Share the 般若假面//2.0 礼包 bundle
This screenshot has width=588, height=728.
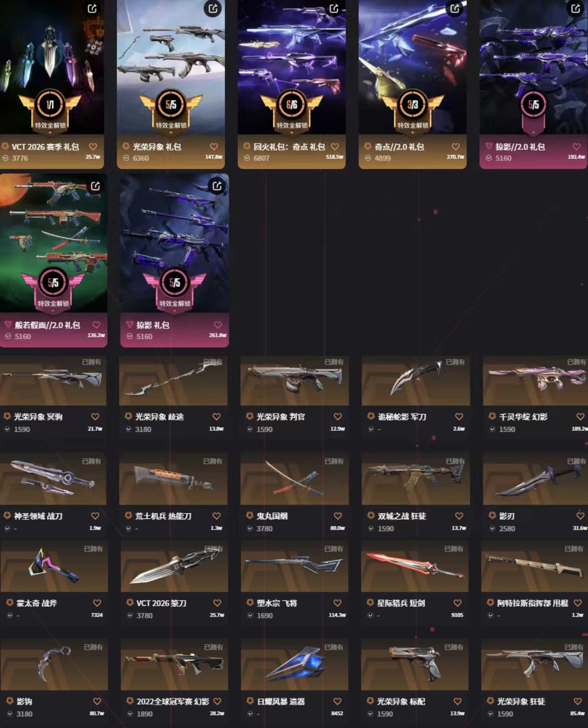coord(95,186)
